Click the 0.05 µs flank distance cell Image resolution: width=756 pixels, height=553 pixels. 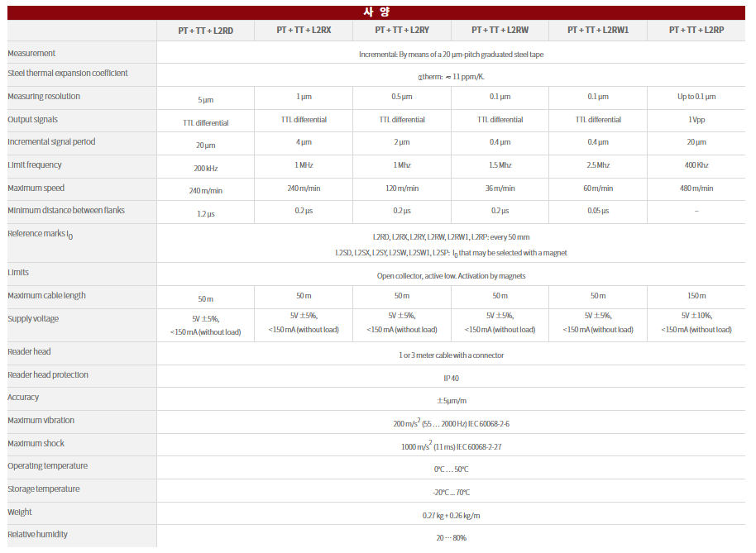[x=598, y=211]
